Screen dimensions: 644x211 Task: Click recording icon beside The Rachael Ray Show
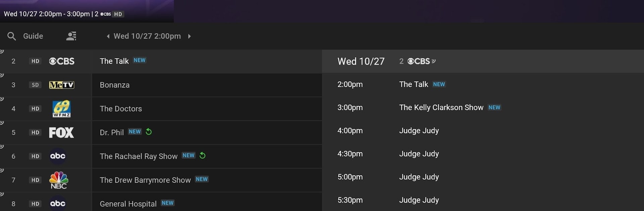click(x=202, y=155)
